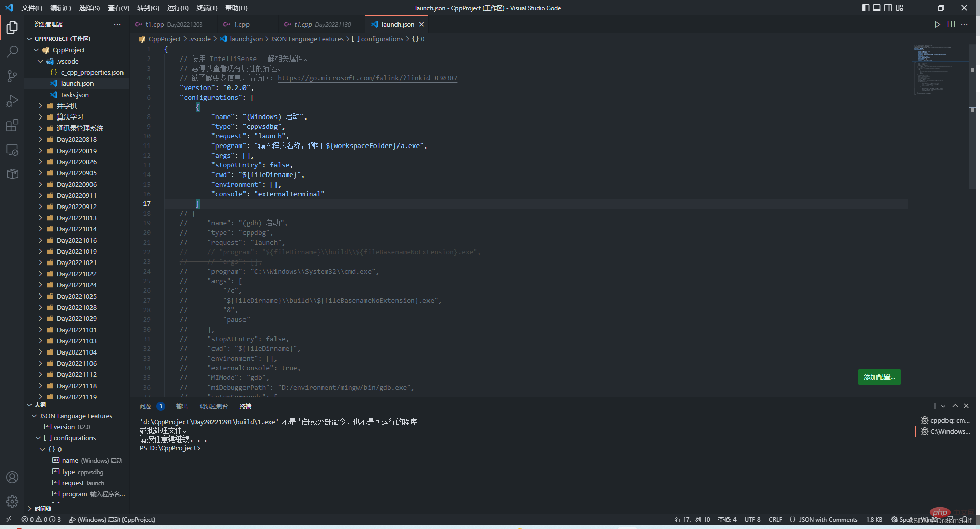This screenshot has width=980, height=529.
Task: Open Remote Explorer in activity bar
Action: point(12,150)
